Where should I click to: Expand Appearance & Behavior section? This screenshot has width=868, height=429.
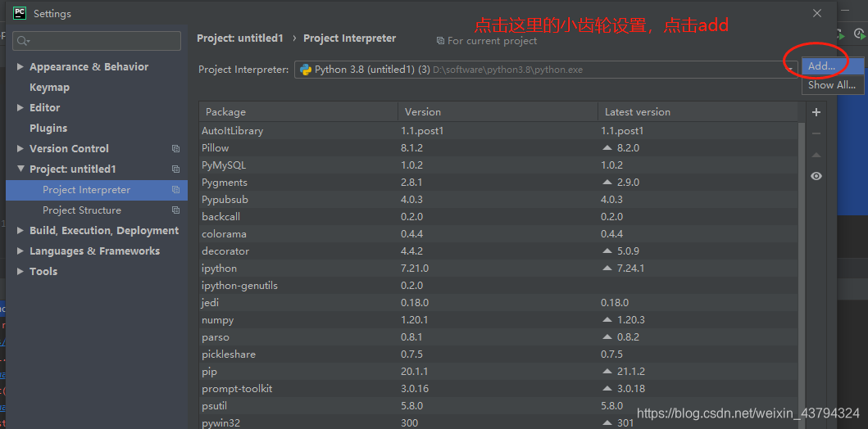pyautogui.click(x=20, y=67)
